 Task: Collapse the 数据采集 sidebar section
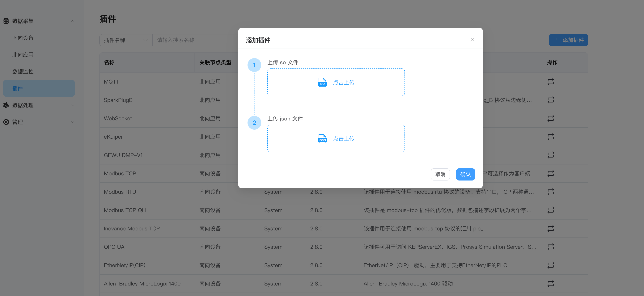73,21
